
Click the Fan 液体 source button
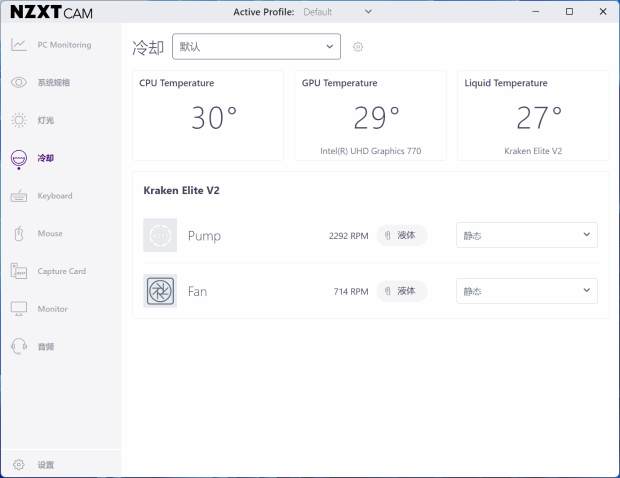pyautogui.click(x=402, y=291)
